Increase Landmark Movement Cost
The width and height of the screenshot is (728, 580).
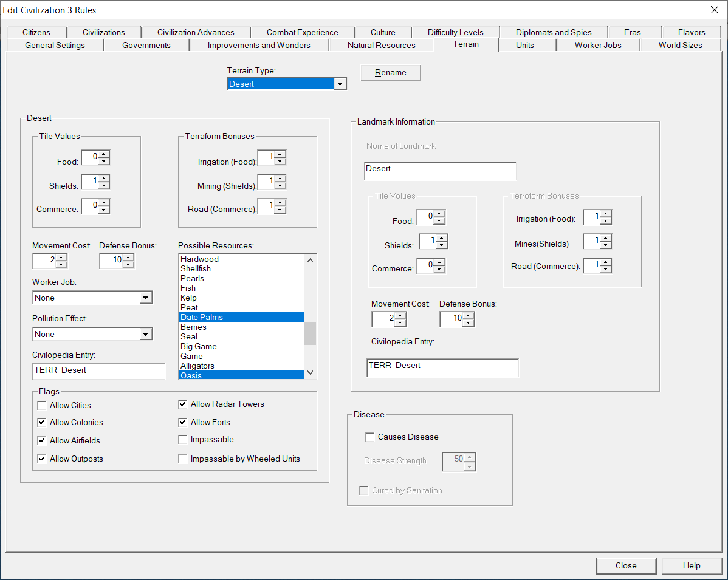pos(400,316)
